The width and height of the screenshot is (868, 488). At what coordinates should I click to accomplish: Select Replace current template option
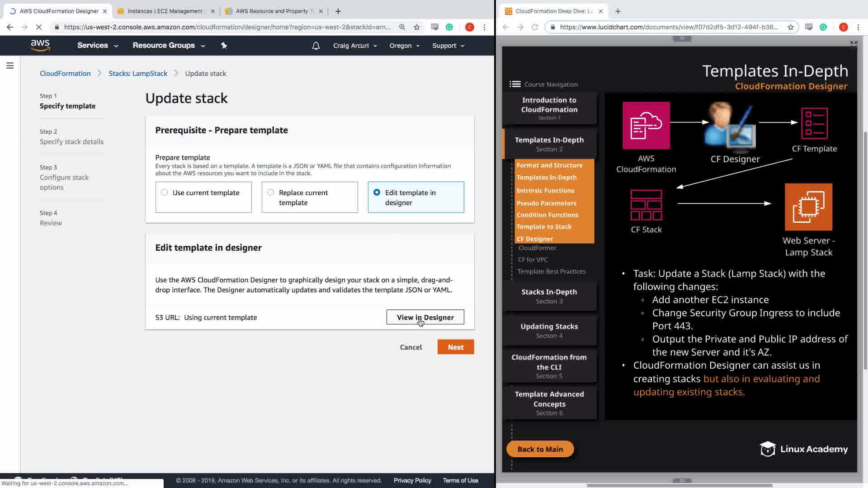[x=270, y=192]
